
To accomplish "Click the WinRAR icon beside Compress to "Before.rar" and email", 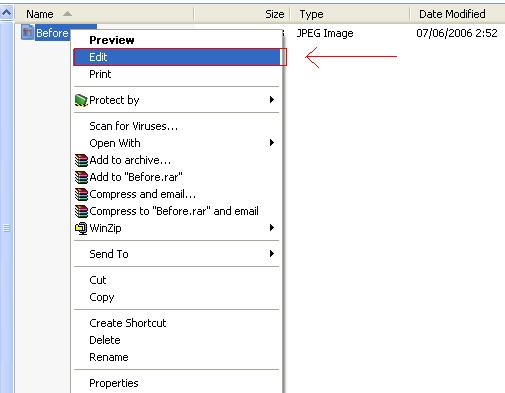I will tap(81, 211).
